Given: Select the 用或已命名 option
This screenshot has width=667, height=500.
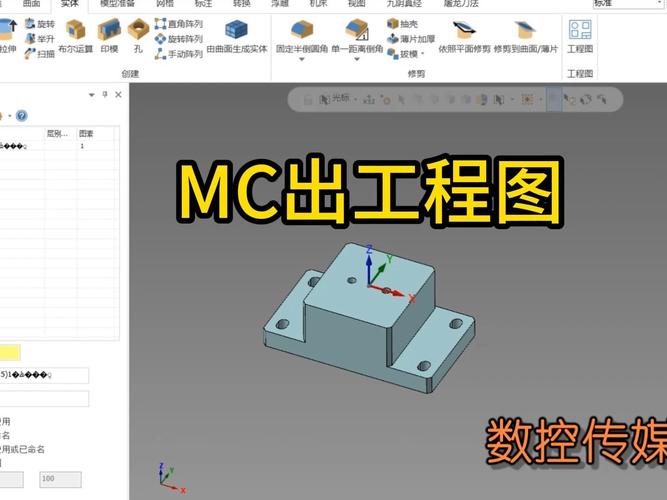Looking at the screenshot, I should coord(22,449).
